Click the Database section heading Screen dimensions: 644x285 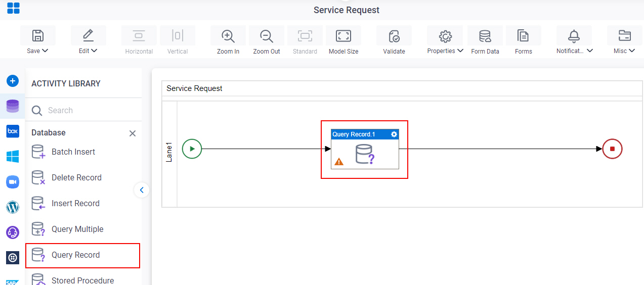click(x=49, y=133)
